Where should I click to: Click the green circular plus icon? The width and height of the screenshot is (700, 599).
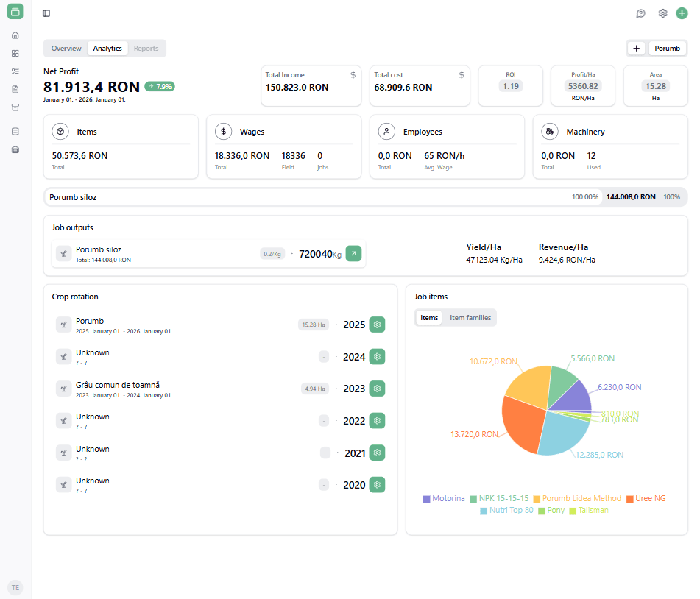[682, 13]
